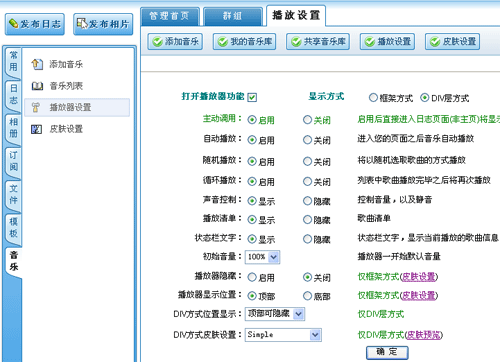500x362 pixels.
Task: Set 播放器显示位置 to 顶部
Action: (x=252, y=296)
